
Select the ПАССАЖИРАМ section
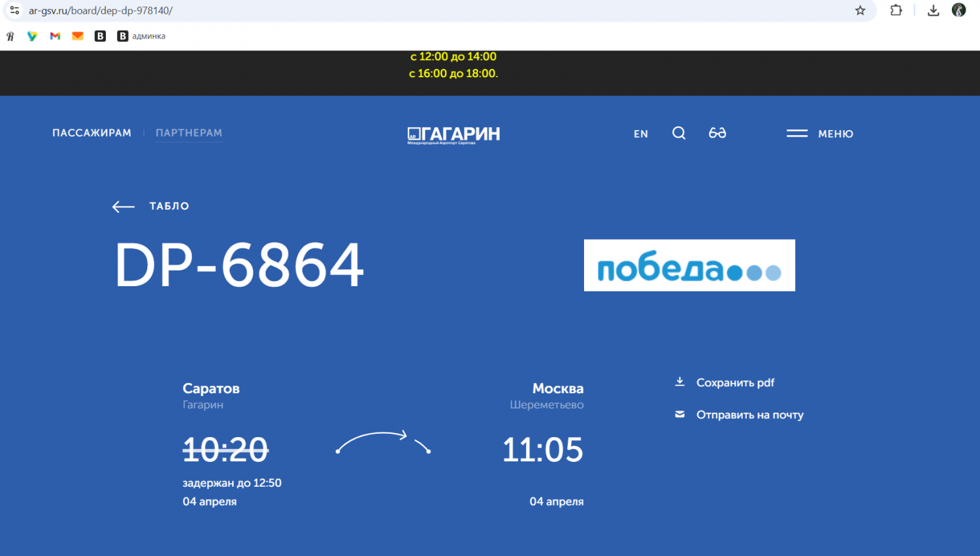pos(91,133)
